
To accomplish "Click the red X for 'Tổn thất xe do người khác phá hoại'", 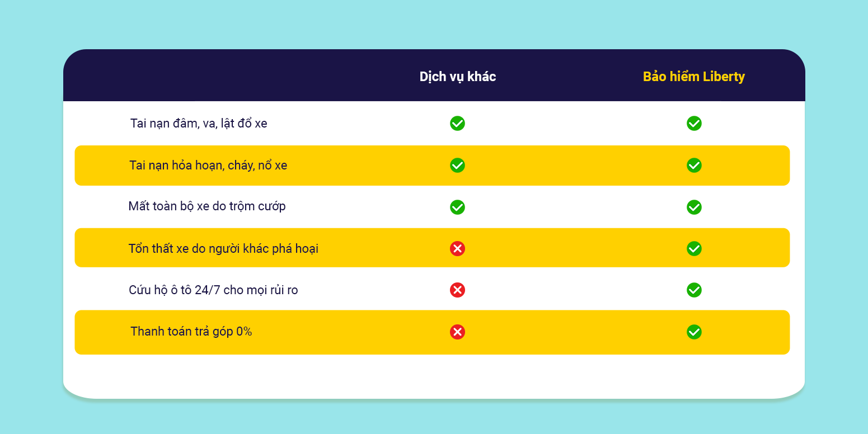I will coord(457,249).
